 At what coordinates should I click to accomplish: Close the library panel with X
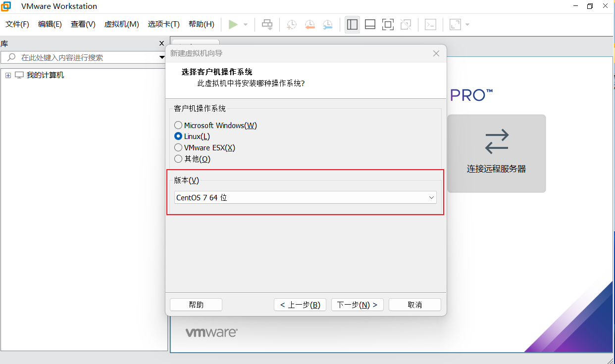161,44
